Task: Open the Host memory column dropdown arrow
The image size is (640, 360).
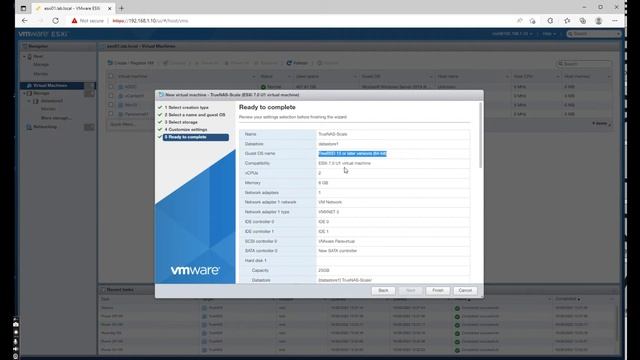Action: pyautogui.click(x=609, y=77)
